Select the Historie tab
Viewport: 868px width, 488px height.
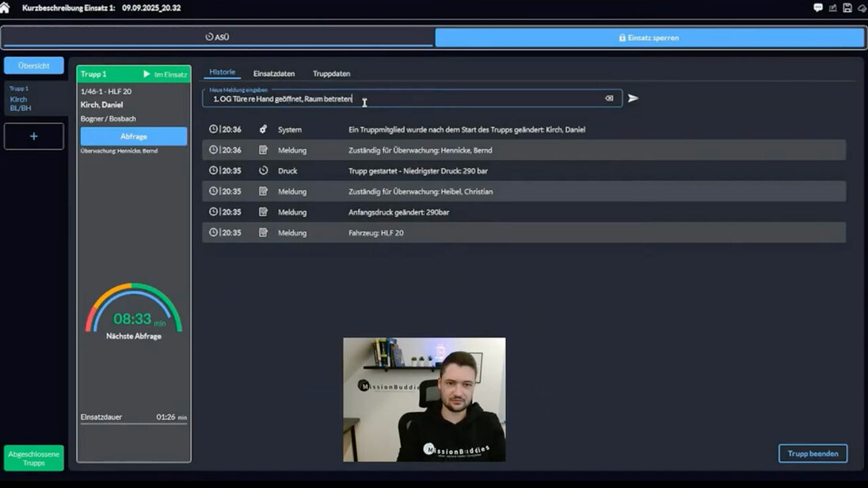point(222,72)
